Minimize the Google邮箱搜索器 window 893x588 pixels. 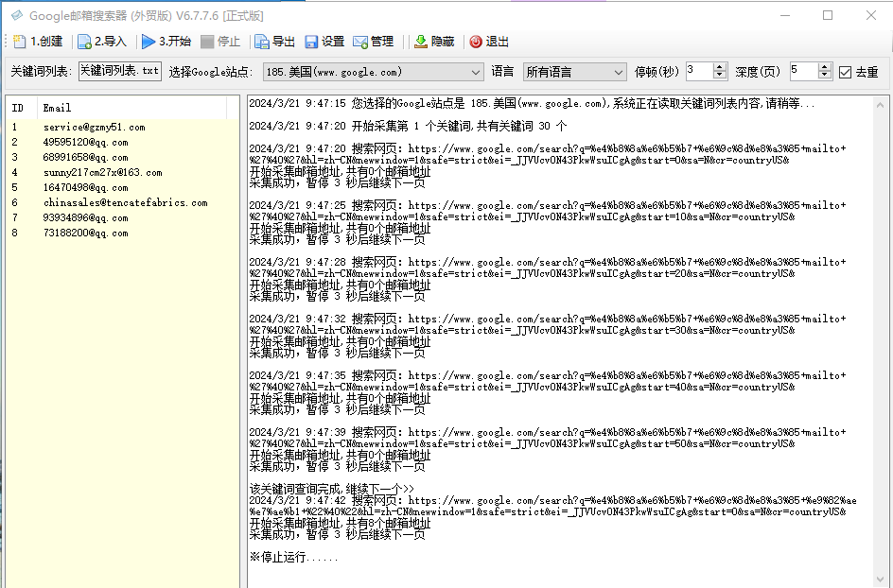point(785,15)
